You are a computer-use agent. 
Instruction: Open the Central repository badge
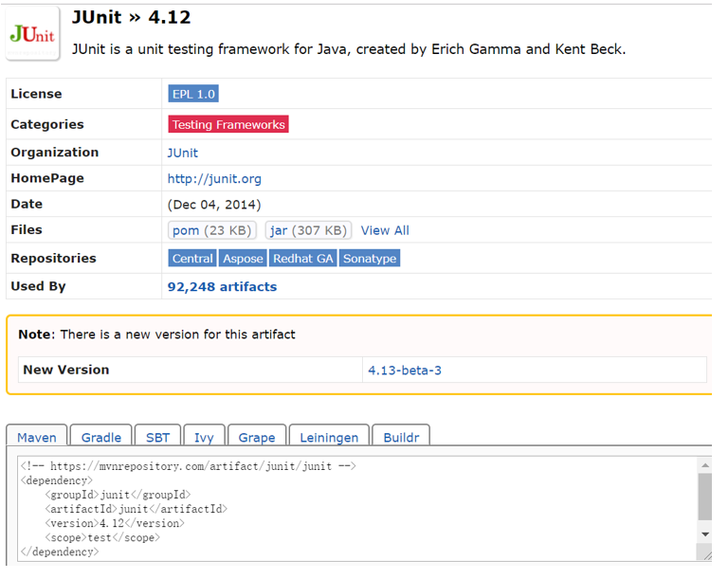(192, 258)
